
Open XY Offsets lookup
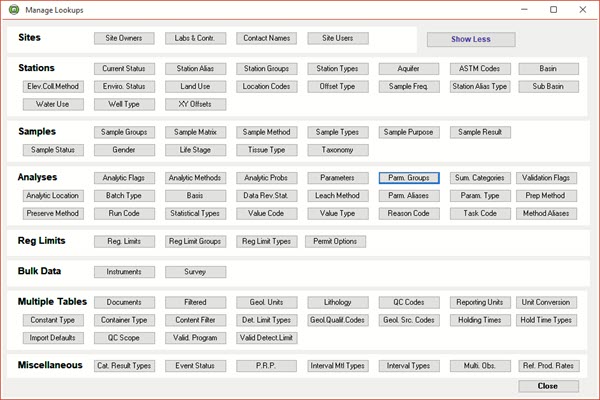[x=196, y=104]
